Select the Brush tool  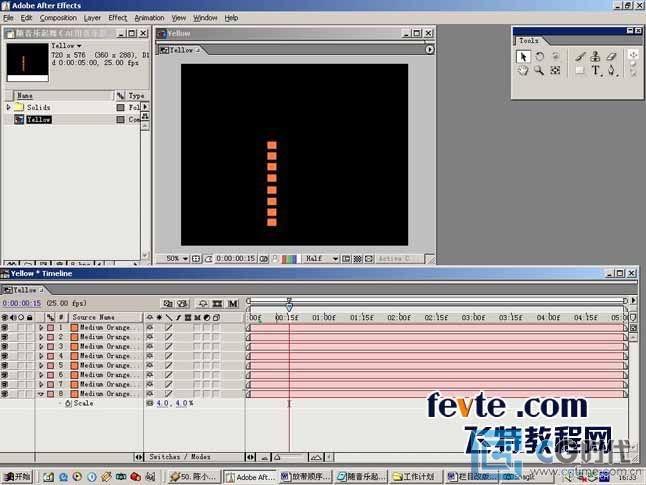(580, 56)
